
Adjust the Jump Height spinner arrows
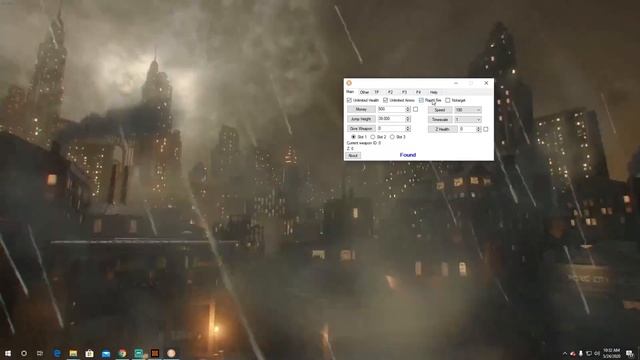click(407, 119)
